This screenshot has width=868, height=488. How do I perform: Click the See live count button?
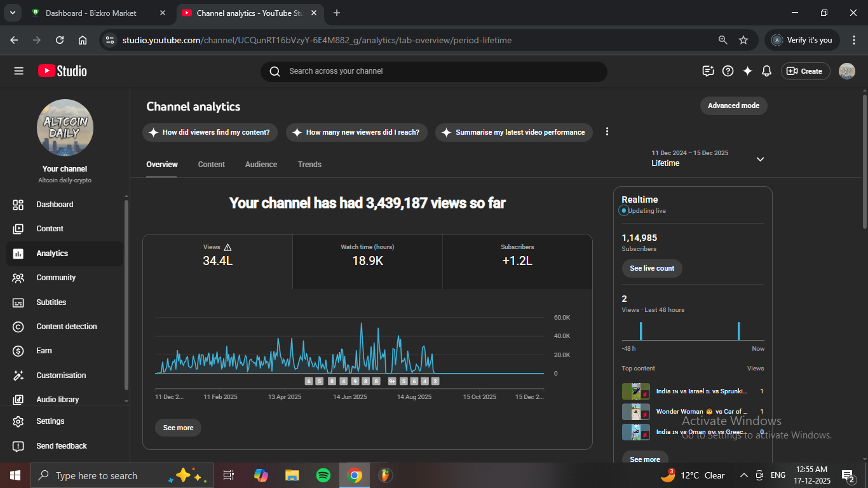(x=652, y=268)
